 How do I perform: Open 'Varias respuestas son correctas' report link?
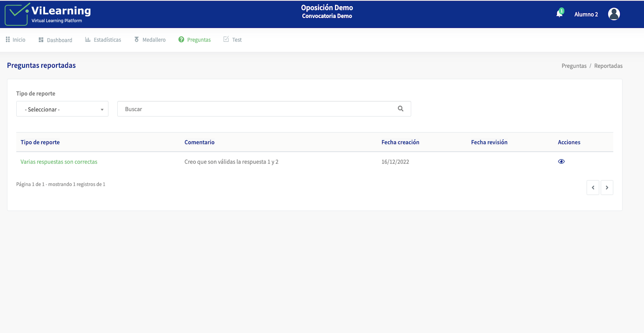point(59,162)
